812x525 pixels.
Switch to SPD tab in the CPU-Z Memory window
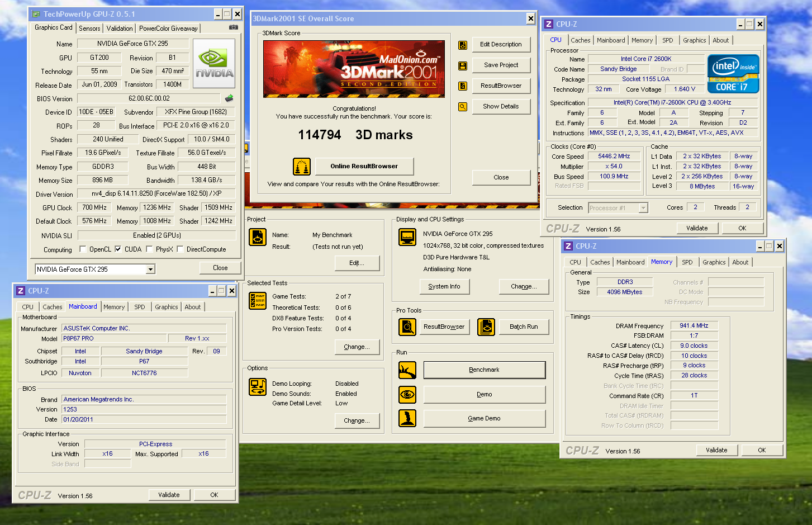pos(687,262)
